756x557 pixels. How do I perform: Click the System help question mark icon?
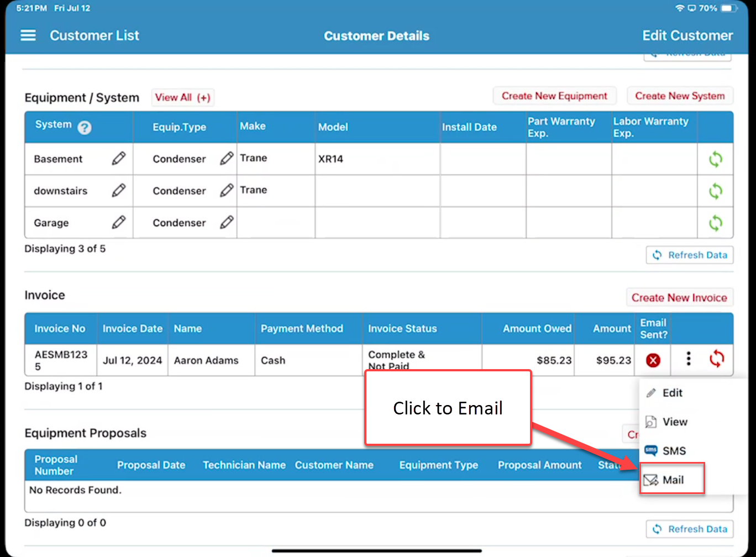pyautogui.click(x=85, y=128)
